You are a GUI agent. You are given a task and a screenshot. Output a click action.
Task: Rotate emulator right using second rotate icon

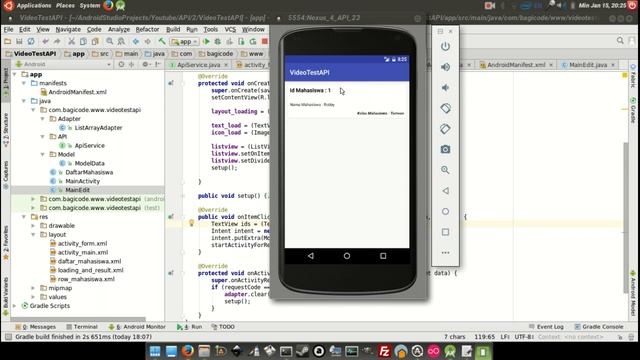[445, 129]
